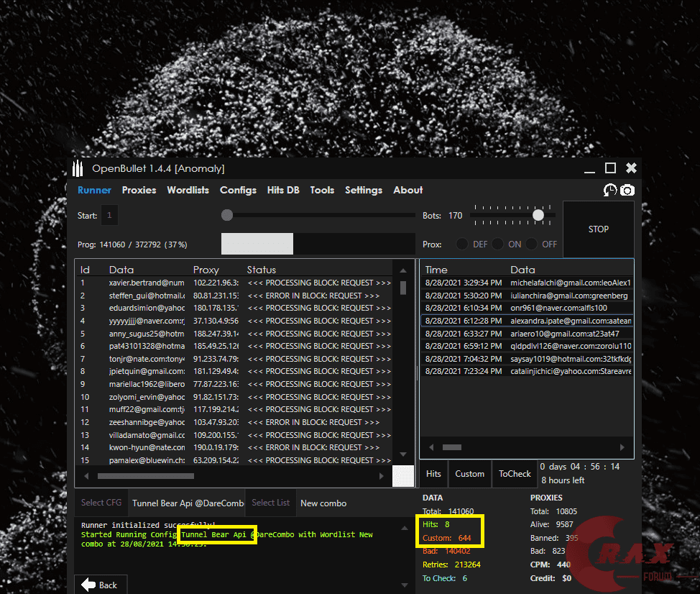Screen dimensions: 700x594
Task: Select the DEF proxy radio button
Action: pos(462,244)
